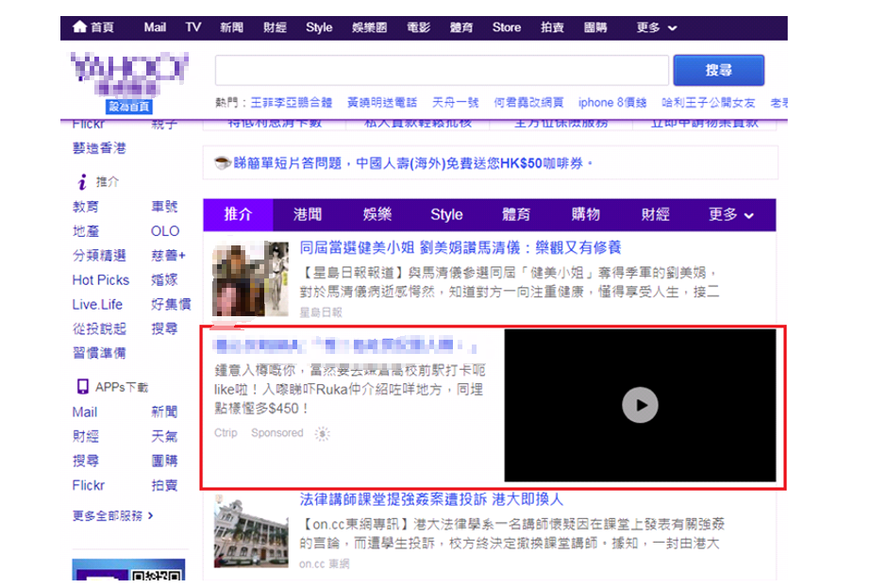Image resolution: width=887 pixels, height=588 pixels.
Task: Click the phone icon beside APPs下載
Action: coord(82,387)
